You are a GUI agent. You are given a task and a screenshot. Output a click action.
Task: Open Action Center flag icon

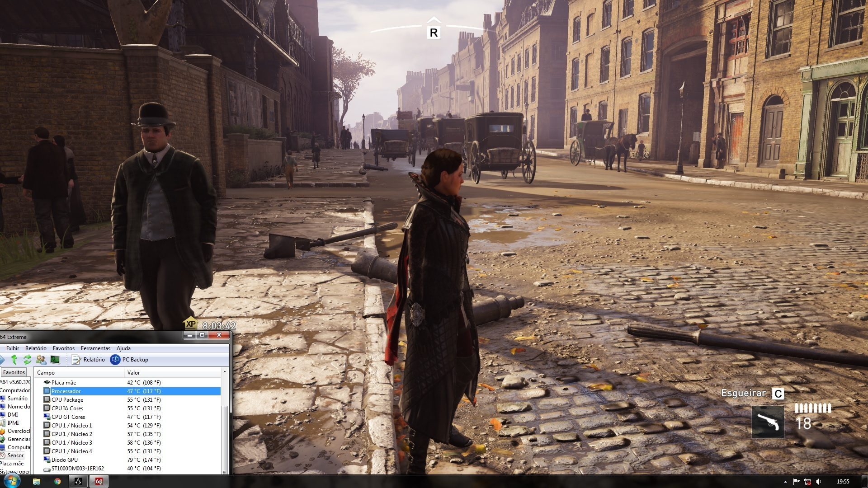[x=797, y=482]
